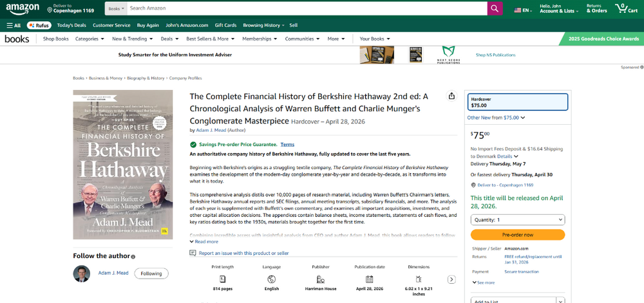This screenshot has height=303, width=644.
Task: Expand the Read more description link
Action: point(204,241)
